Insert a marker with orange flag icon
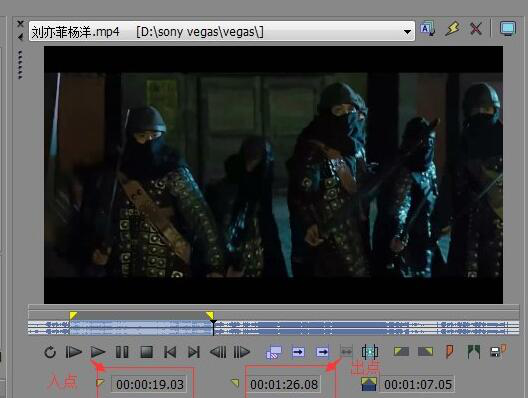Screen dimensions: 528x398 point(450,352)
